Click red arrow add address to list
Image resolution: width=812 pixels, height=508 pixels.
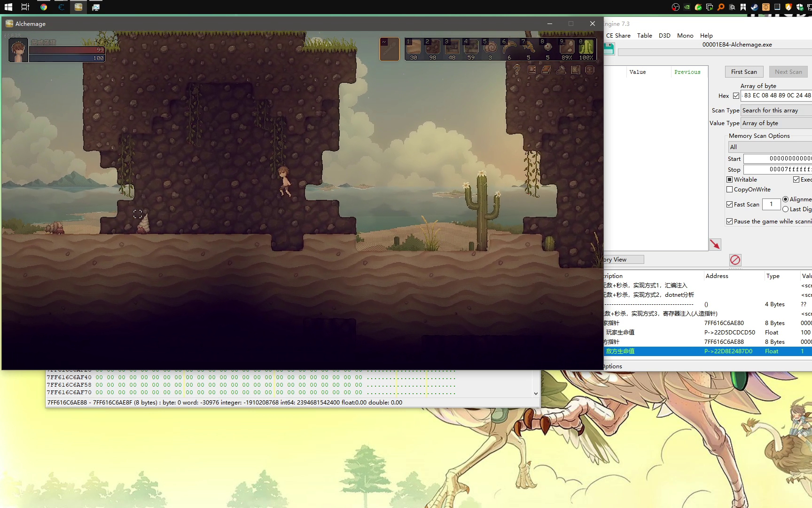point(715,244)
